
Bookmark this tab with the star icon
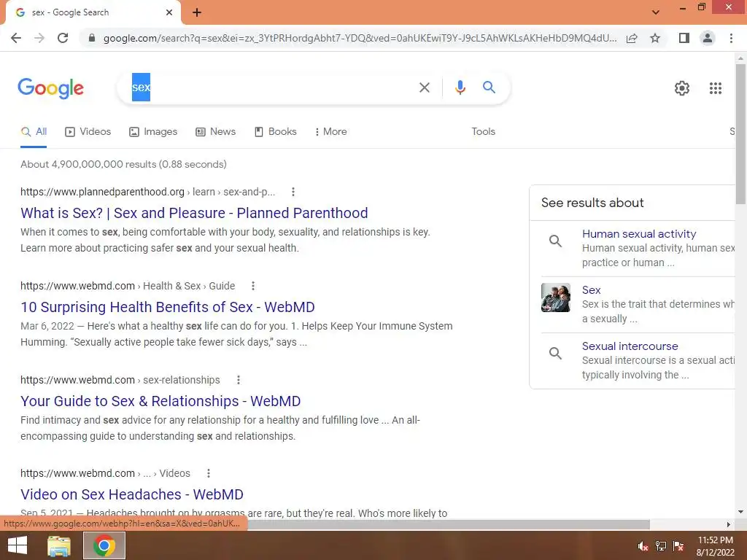point(655,38)
